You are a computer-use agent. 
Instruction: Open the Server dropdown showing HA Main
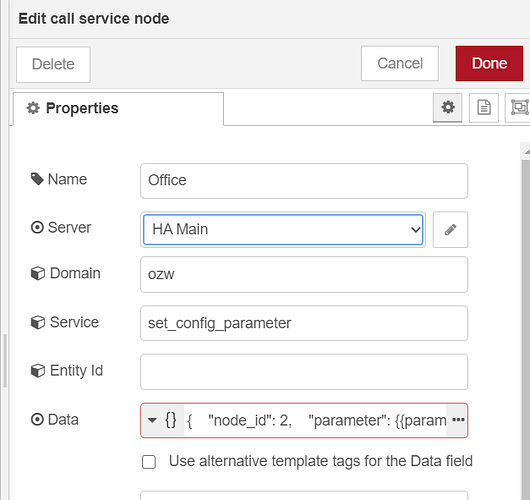(x=283, y=230)
